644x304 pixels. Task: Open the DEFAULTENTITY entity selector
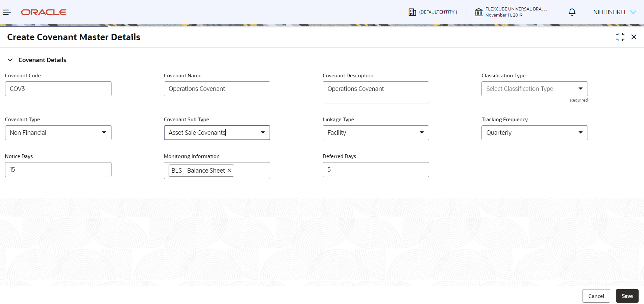[x=434, y=12]
